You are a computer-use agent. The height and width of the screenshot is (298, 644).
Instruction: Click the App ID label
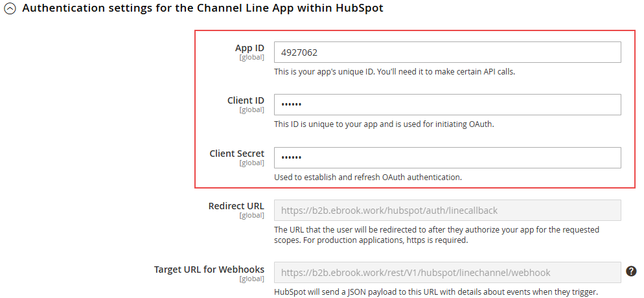pos(249,48)
